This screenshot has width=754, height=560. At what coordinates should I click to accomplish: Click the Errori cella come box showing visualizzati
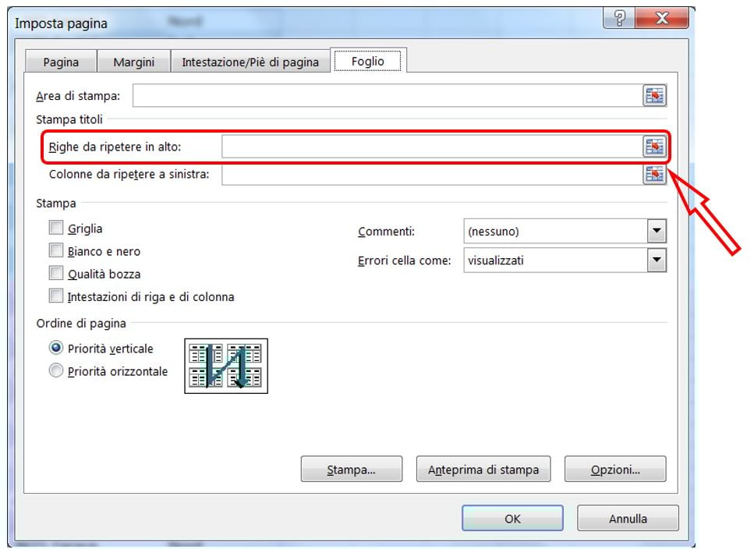565,261
